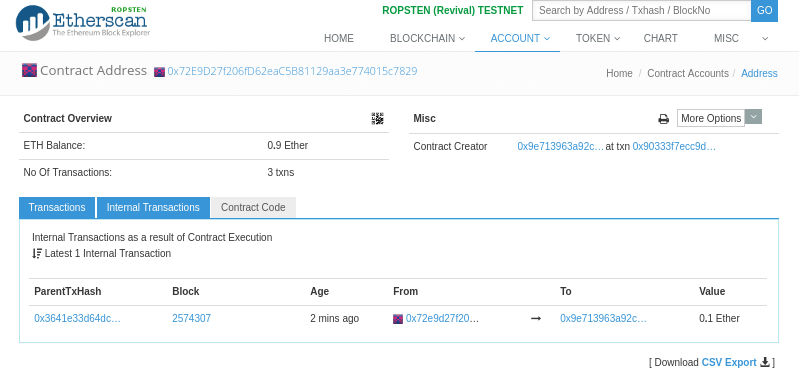Click the 2 mins ago age cell
Image resolution: width=799 pixels, height=387 pixels.
335,318
